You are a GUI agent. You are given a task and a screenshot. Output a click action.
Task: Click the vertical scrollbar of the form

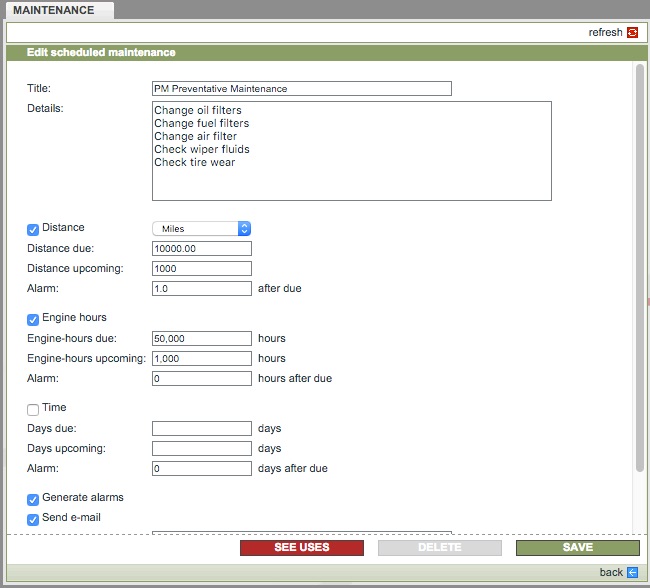(x=640, y=267)
